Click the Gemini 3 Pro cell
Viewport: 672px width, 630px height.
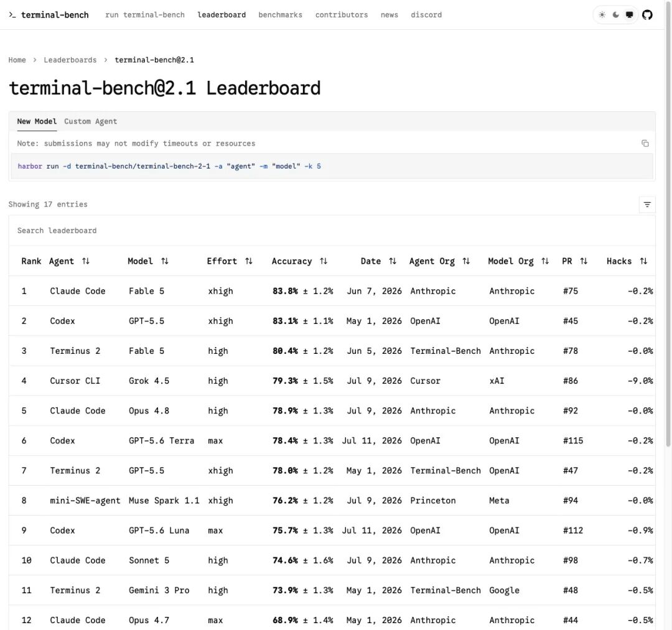159,591
